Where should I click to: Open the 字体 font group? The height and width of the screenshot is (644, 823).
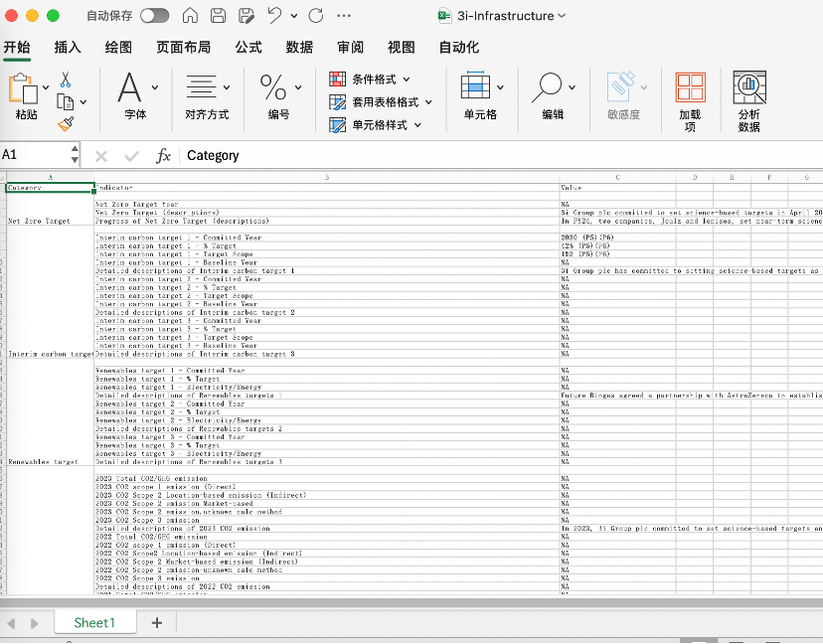coord(135,95)
